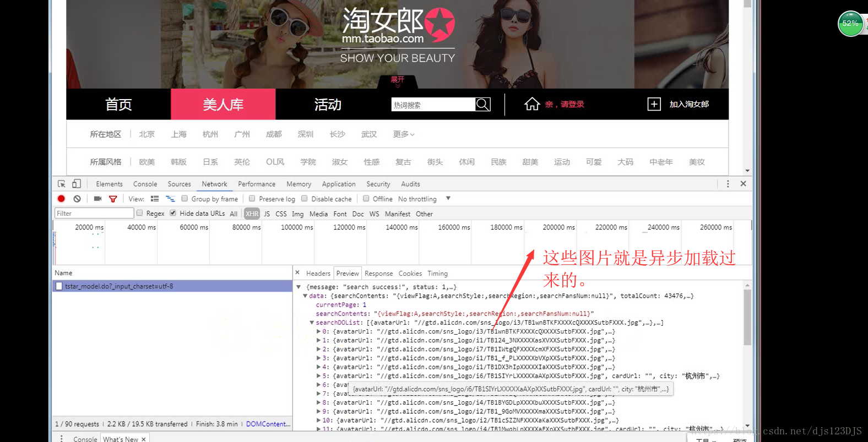The width and height of the screenshot is (868, 442).
Task: Collapse the data object node
Action: pos(305,296)
